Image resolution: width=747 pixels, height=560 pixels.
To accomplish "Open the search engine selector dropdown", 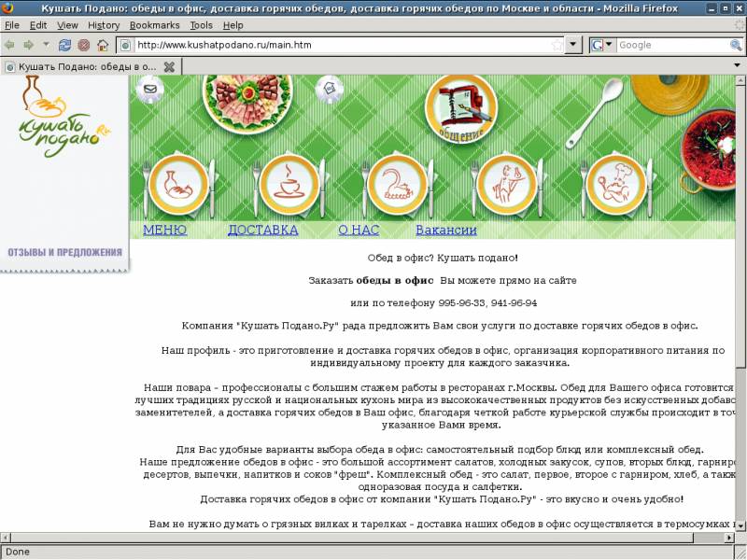I will coord(602,45).
